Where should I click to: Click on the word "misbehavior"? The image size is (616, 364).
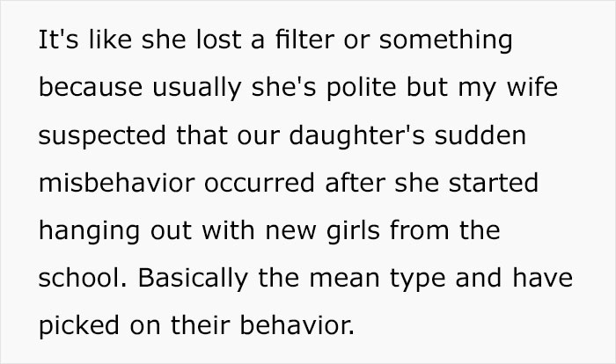pos(109,184)
